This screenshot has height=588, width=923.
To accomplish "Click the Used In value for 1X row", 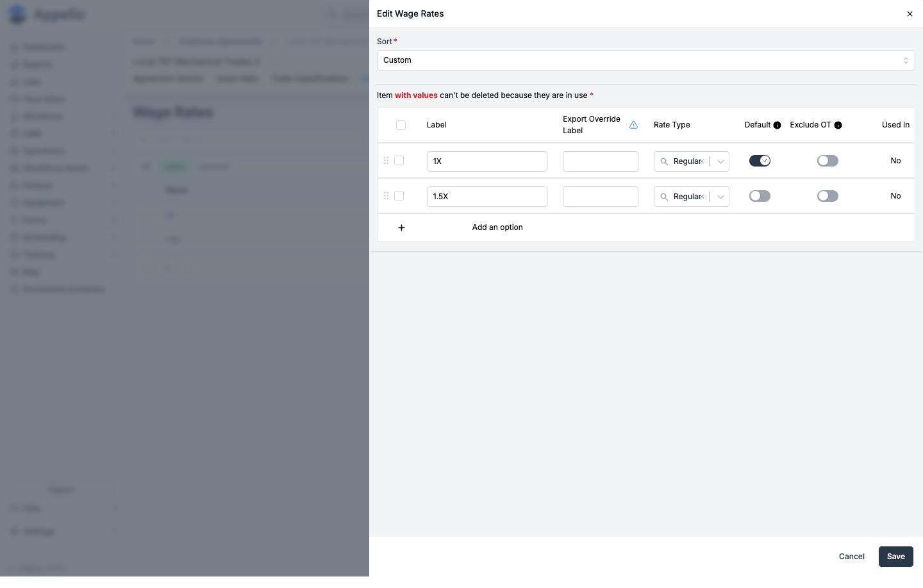I will point(895,161).
